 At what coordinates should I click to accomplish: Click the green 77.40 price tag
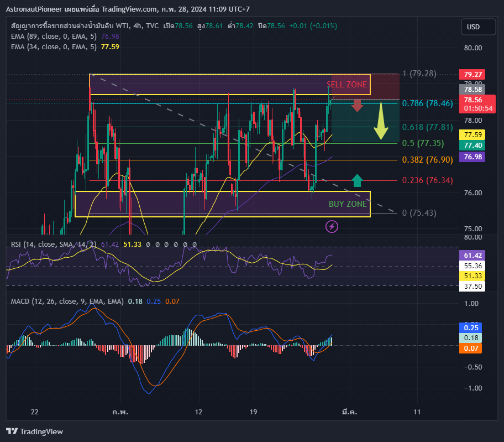pyautogui.click(x=473, y=145)
